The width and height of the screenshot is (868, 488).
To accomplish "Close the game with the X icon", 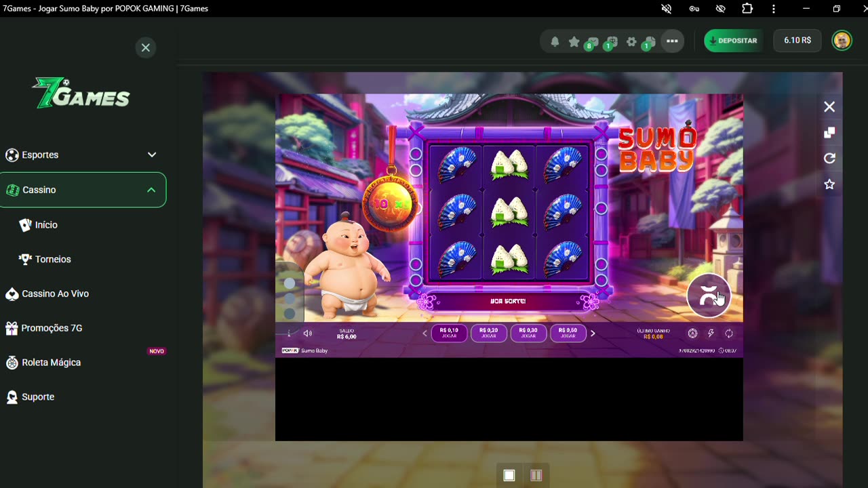I will click(829, 107).
